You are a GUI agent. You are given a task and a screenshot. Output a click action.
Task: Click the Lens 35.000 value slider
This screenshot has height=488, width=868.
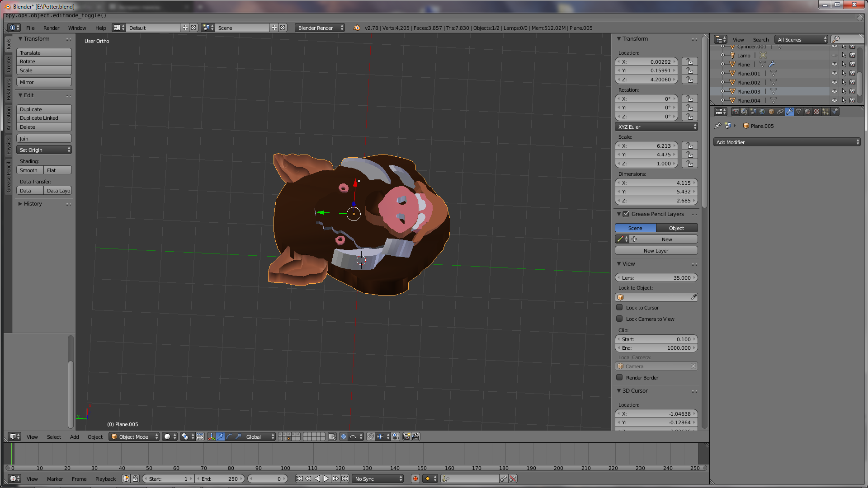pyautogui.click(x=656, y=277)
